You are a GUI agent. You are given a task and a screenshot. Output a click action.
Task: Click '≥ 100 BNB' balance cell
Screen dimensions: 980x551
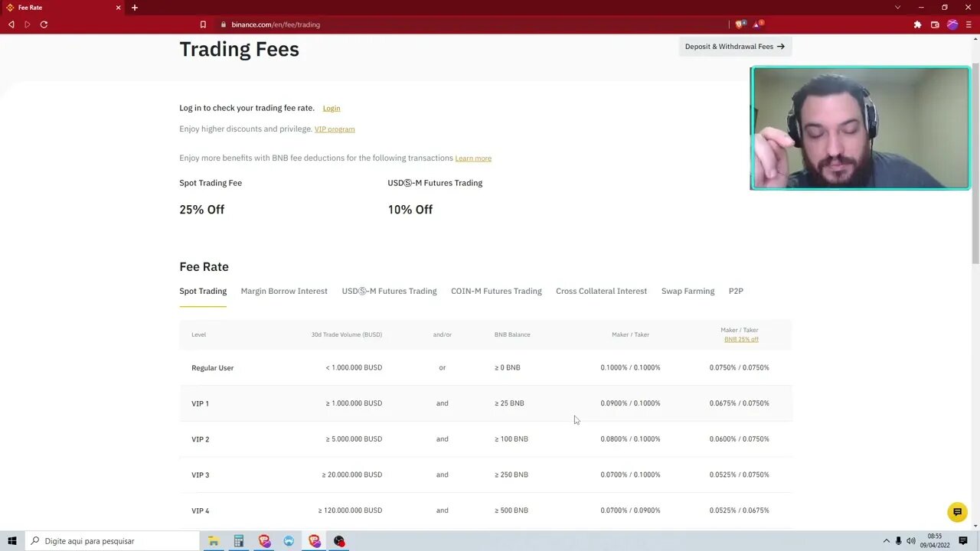pos(511,439)
